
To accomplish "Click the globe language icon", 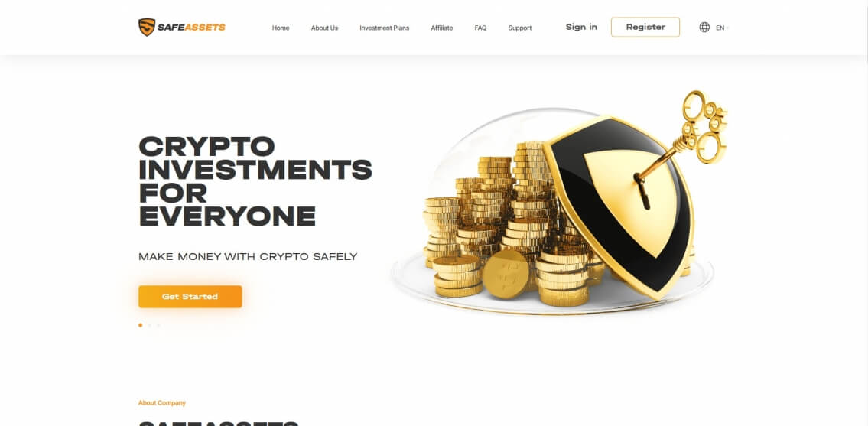I will point(704,27).
